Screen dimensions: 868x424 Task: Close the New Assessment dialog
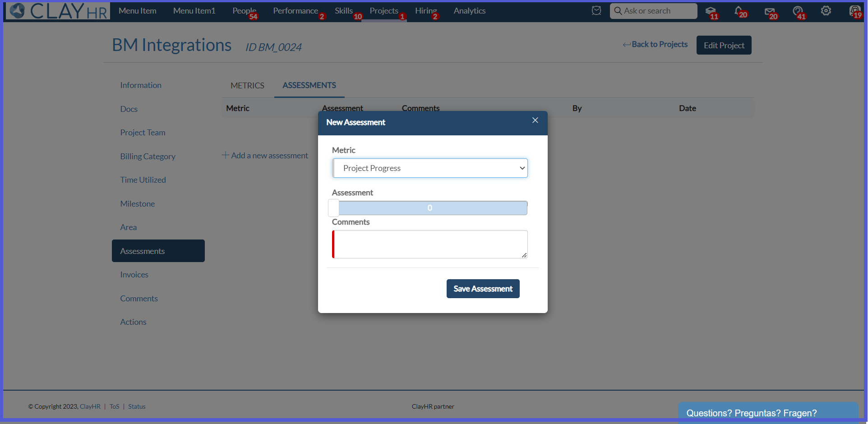point(535,120)
